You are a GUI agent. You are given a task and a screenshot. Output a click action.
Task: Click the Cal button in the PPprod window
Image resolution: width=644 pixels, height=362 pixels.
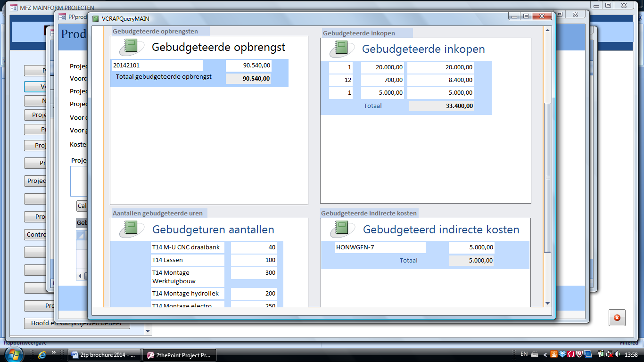tap(82, 206)
